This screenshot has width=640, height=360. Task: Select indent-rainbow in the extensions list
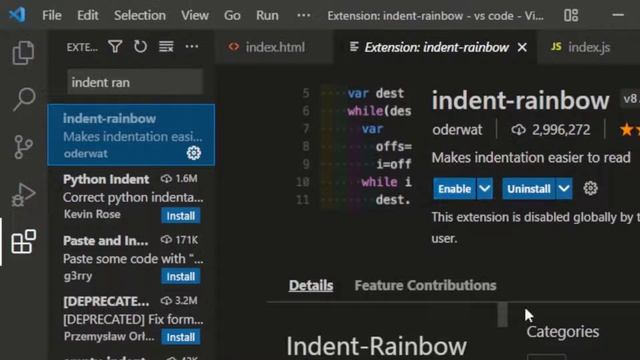[x=131, y=135]
